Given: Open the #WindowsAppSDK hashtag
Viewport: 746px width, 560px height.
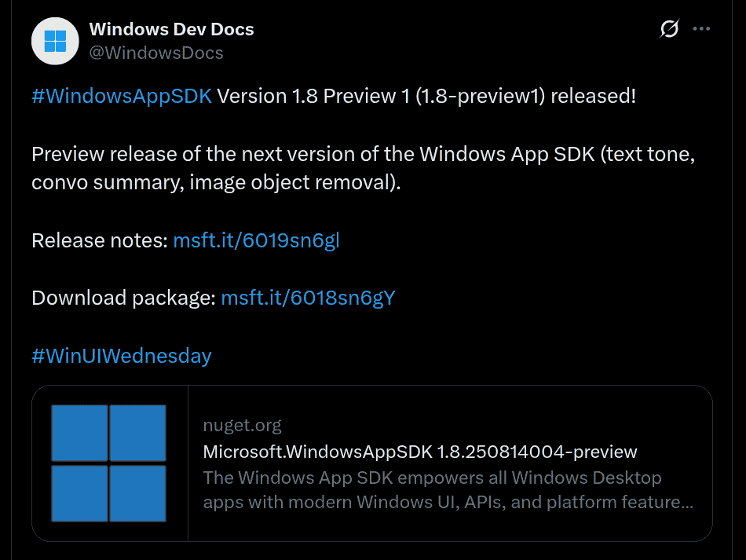Looking at the screenshot, I should pos(122,97).
